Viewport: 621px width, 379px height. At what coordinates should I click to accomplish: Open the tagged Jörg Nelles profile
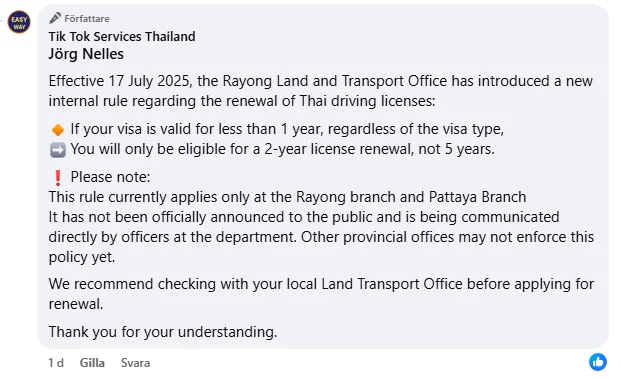coord(86,54)
